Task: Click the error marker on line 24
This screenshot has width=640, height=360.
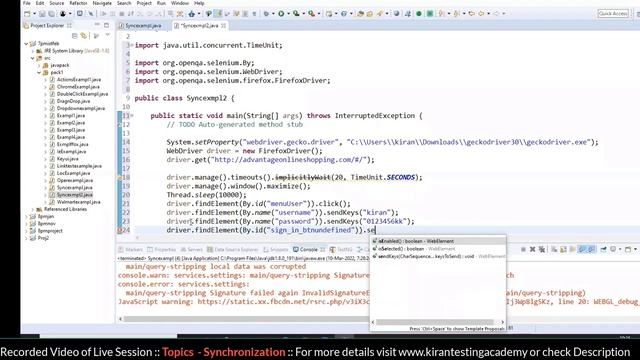Action: pos(120,230)
